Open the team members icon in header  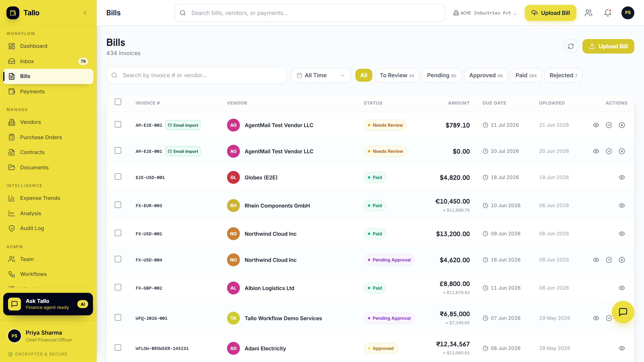click(588, 13)
